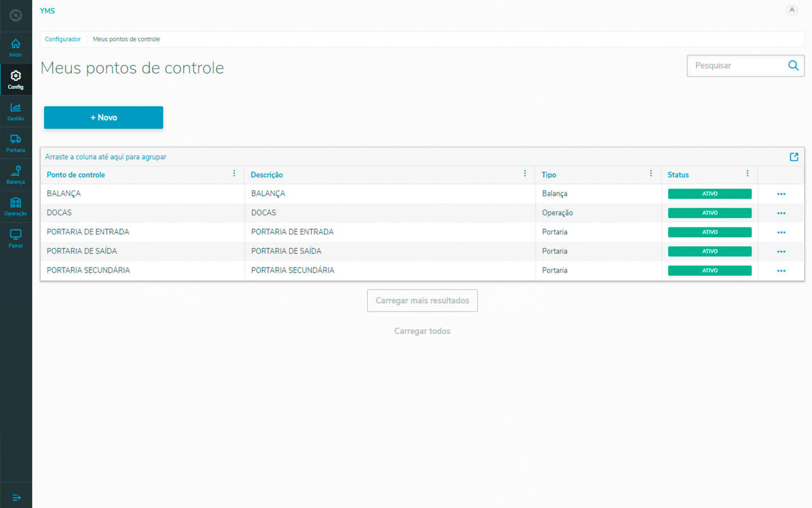Click into the Pesquisar search field
Screen dimensions: 812x508
[736, 65]
